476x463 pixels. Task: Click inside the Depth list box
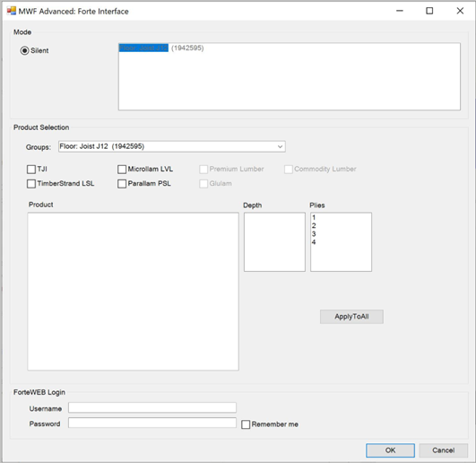pyautogui.click(x=274, y=242)
